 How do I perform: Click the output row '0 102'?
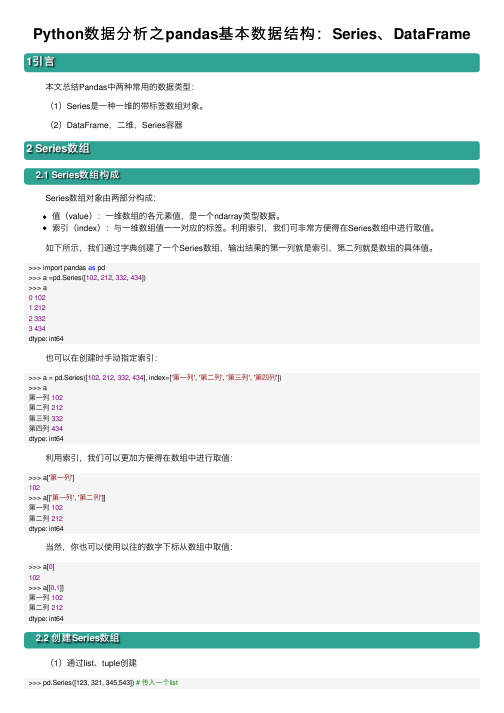click(37, 297)
